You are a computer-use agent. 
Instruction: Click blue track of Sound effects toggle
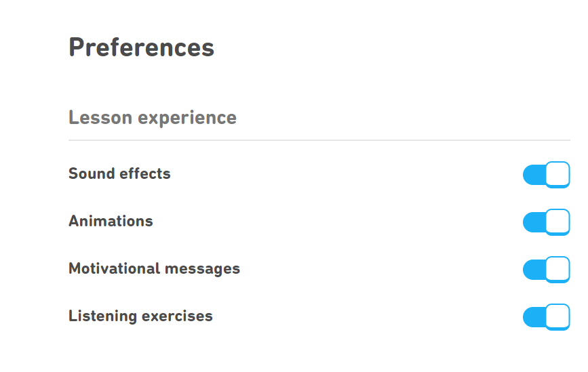tap(533, 175)
